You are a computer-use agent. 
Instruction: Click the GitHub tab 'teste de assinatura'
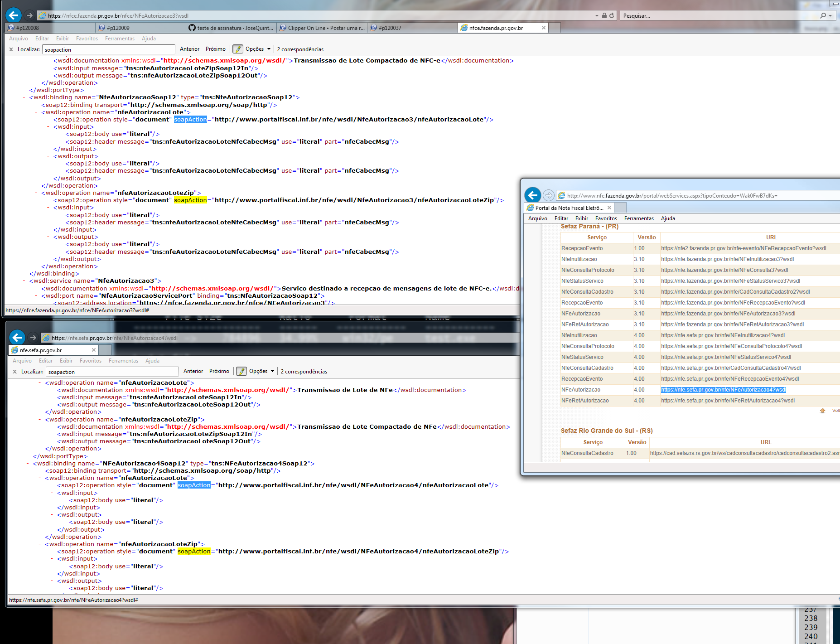231,28
